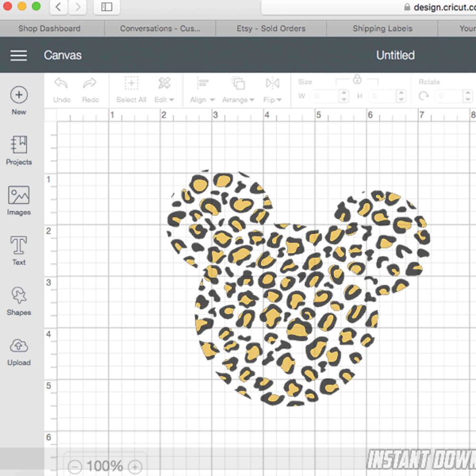
Task: Undo the last action
Action: tap(61, 89)
